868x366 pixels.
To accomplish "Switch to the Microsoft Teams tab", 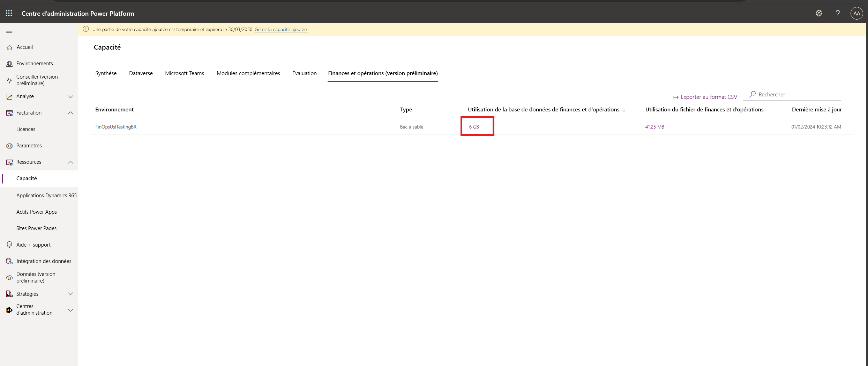I will (185, 73).
